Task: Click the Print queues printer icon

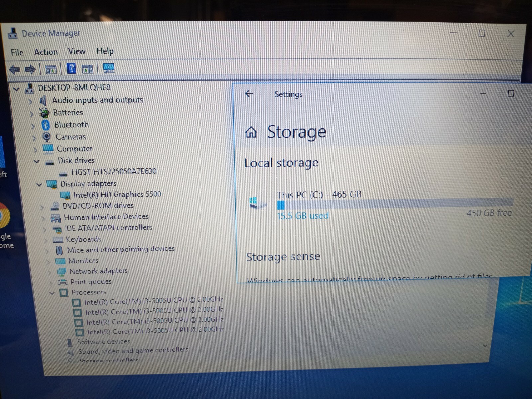Action: 63,282
